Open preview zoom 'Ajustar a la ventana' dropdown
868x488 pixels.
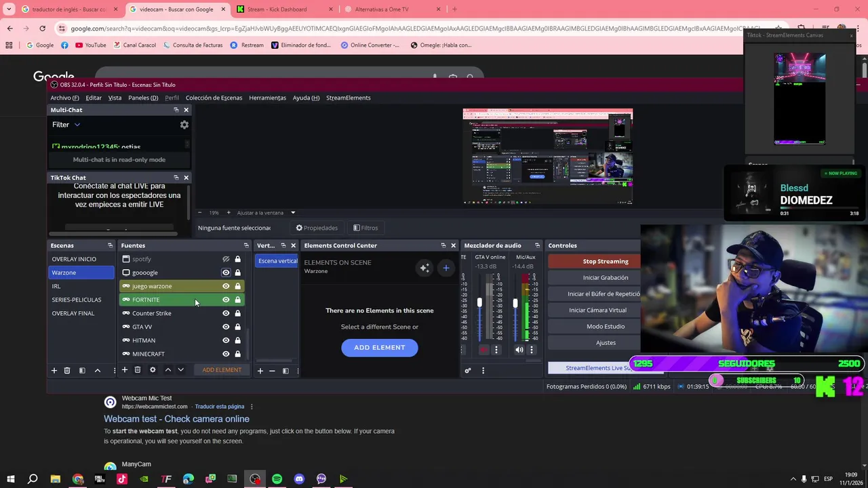[x=265, y=213]
